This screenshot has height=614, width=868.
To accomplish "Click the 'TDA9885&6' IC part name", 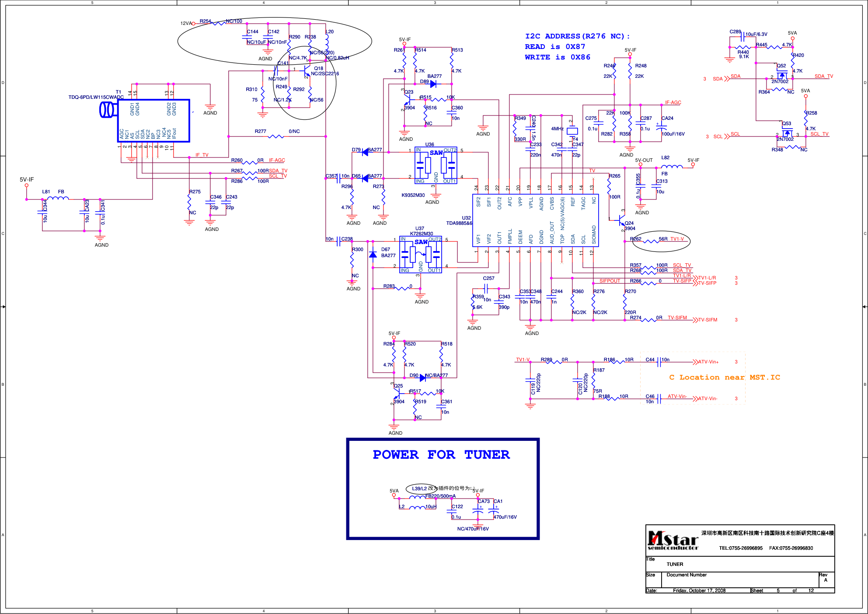I will pos(459,223).
